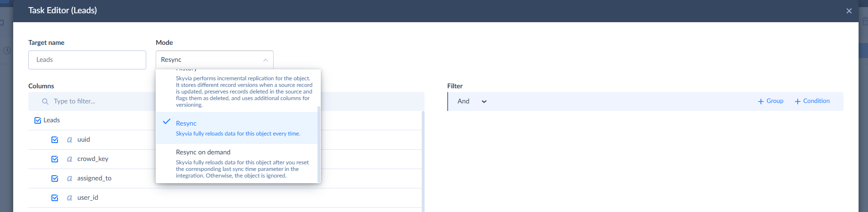
Task: Click the plus icon next to Group
Action: [760, 102]
